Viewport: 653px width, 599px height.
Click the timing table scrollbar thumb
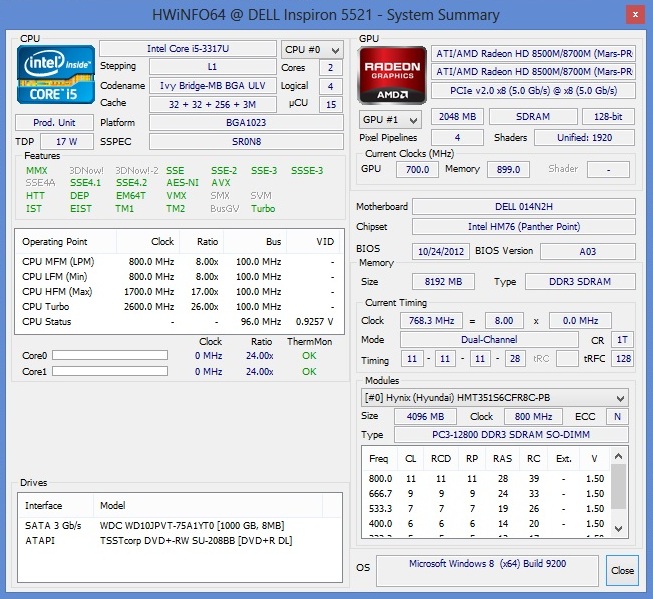(618, 487)
